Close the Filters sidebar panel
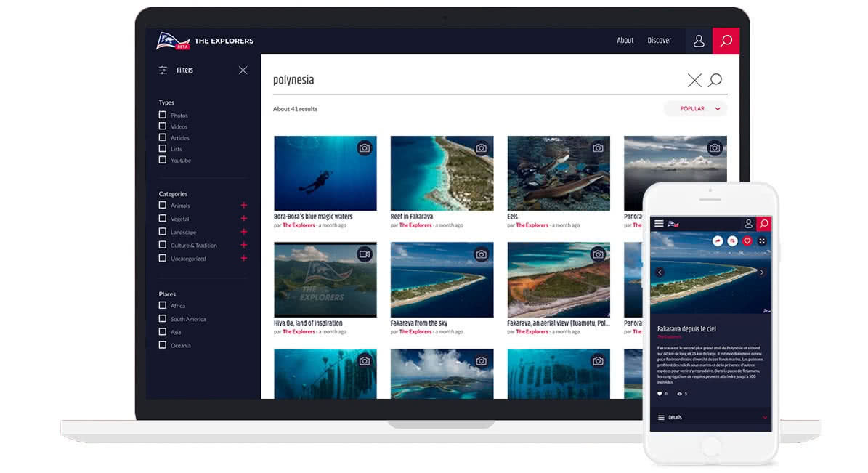Screen dimensions: 868x473 tap(243, 70)
